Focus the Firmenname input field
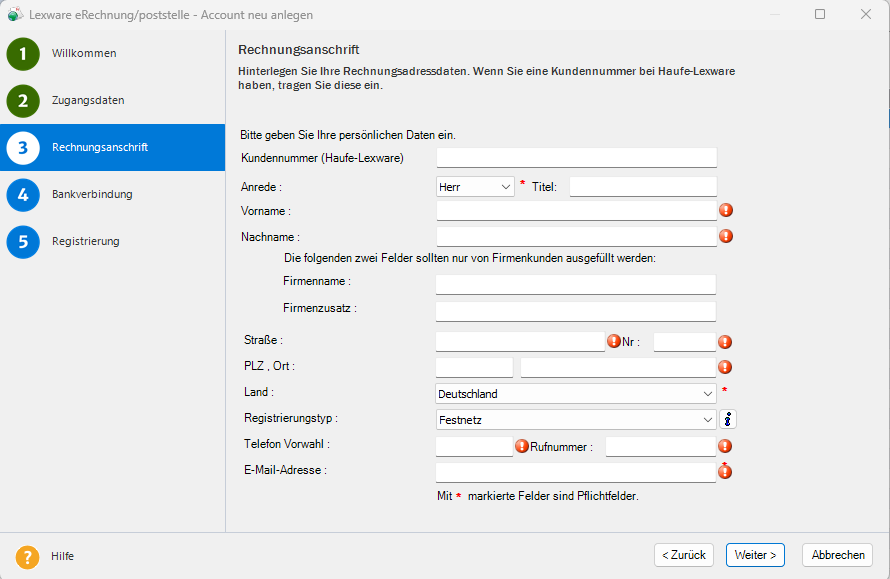Image resolution: width=890 pixels, height=579 pixels. pyautogui.click(x=576, y=284)
